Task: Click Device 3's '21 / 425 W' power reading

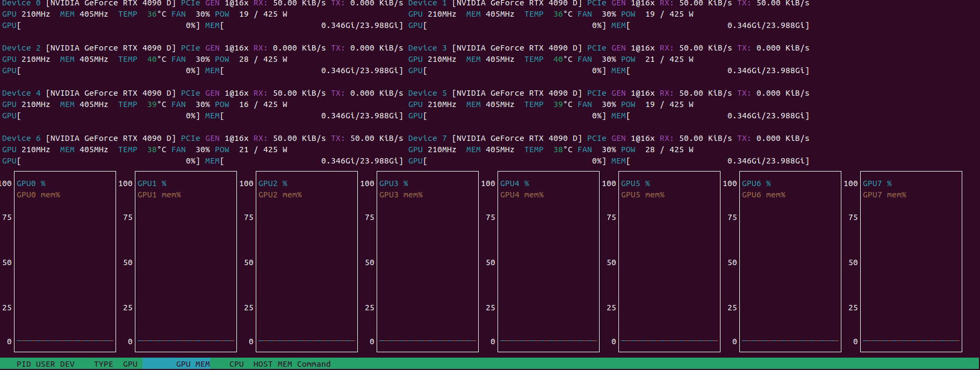Action: click(x=669, y=59)
